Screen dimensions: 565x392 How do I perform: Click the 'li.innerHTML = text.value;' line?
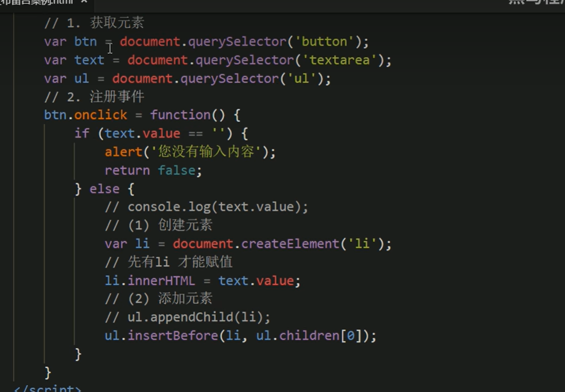202,281
